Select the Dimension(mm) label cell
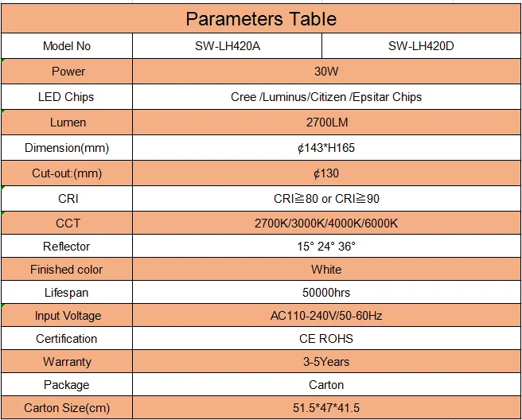Image resolution: width=522 pixels, height=420 pixels. click(x=67, y=148)
